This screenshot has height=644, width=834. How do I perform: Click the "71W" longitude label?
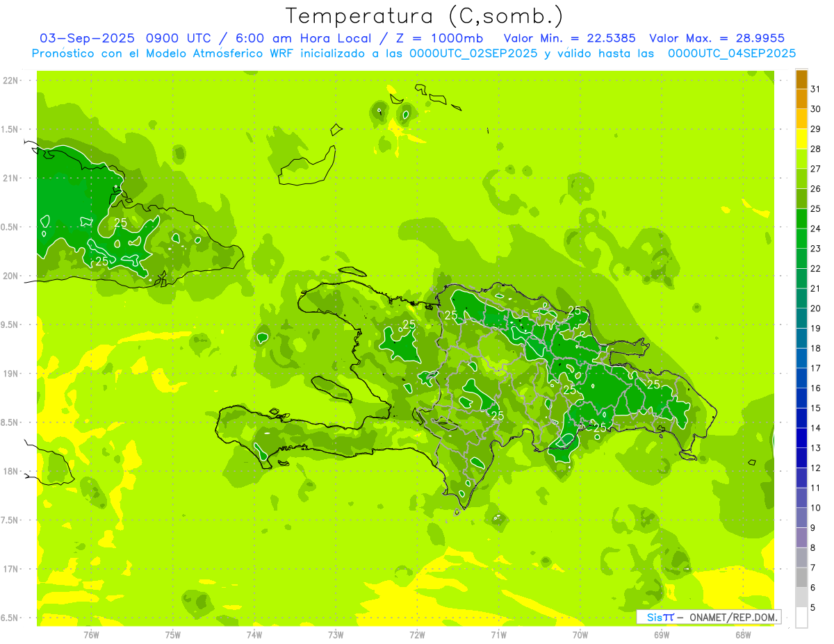(x=498, y=635)
